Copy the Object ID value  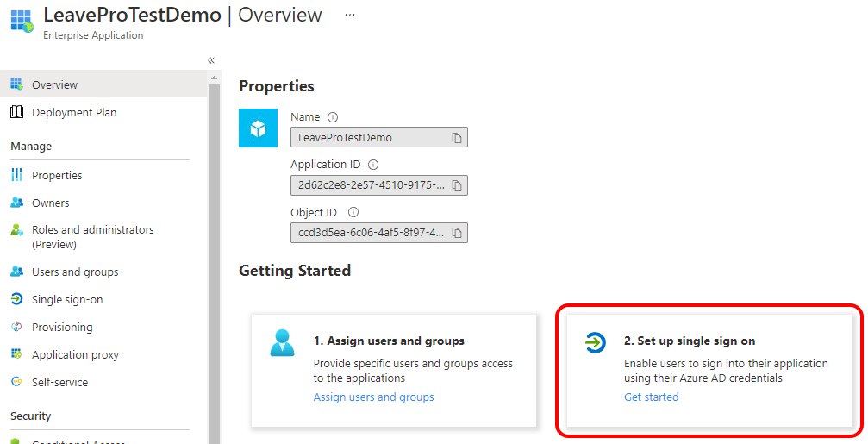pyautogui.click(x=457, y=233)
